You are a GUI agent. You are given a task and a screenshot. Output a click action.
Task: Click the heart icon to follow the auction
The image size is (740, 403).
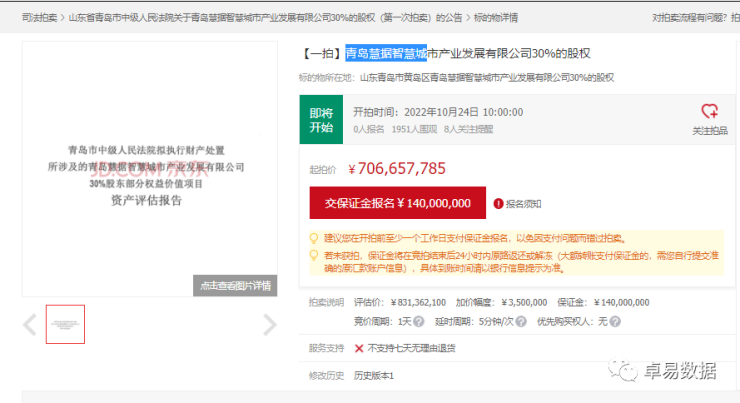709,111
